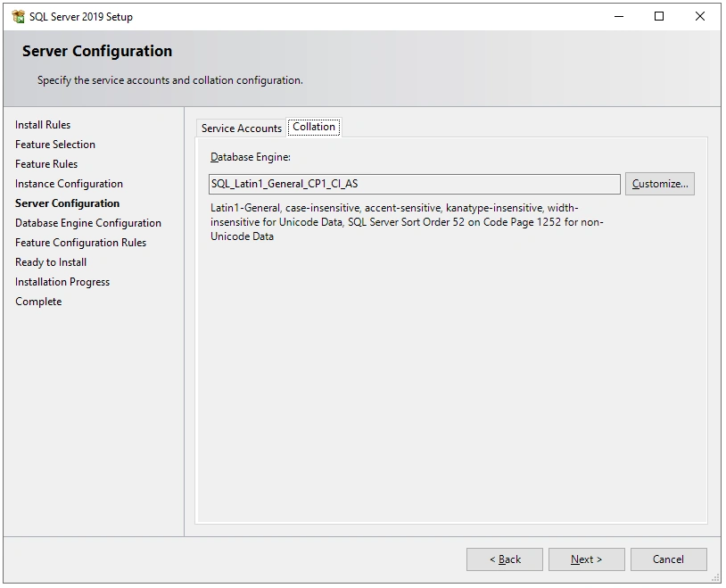Click the Server Configuration page heading
This screenshot has height=588, width=726.
point(97,51)
